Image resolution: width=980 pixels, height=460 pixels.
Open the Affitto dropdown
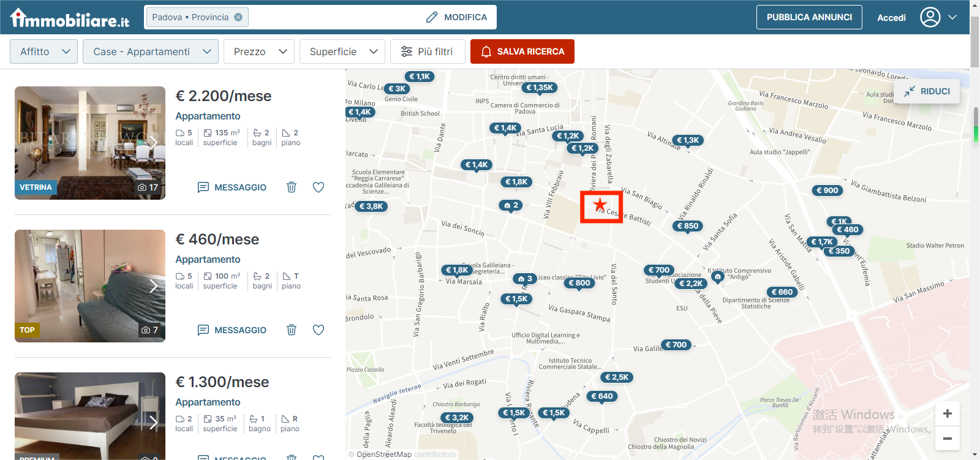point(43,51)
